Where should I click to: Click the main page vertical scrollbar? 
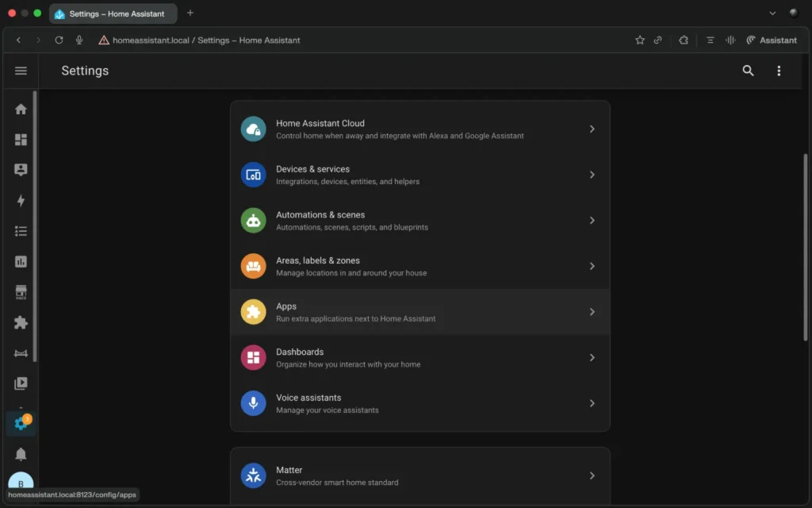pyautogui.click(x=806, y=248)
